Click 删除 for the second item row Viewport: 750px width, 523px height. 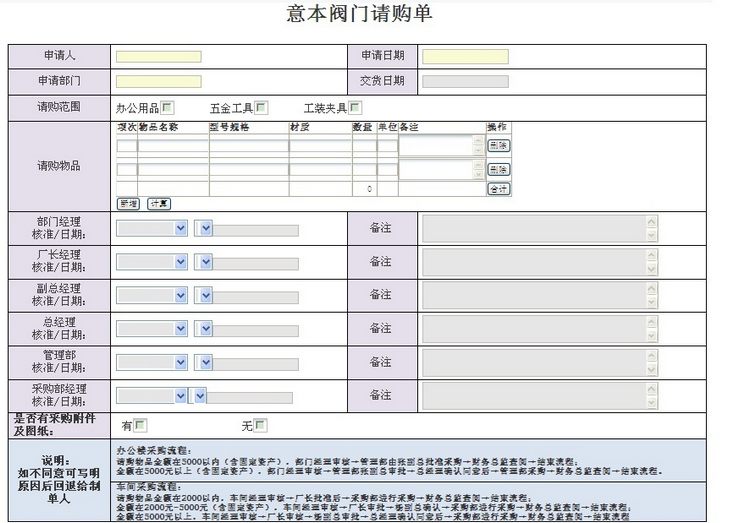[x=498, y=169]
